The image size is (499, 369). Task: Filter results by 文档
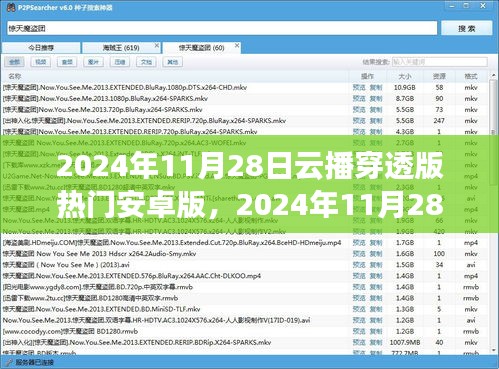coord(146,62)
